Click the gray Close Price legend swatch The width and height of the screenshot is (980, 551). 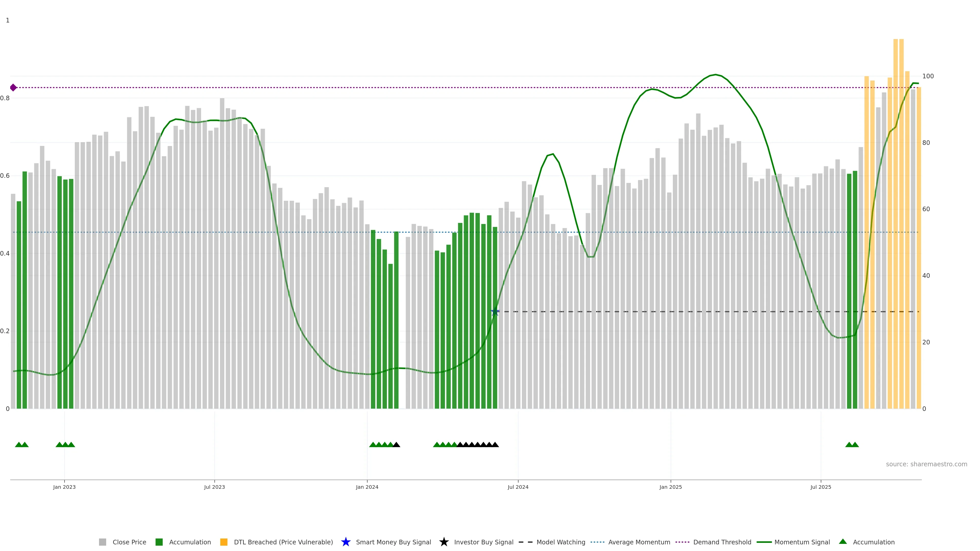click(x=102, y=542)
